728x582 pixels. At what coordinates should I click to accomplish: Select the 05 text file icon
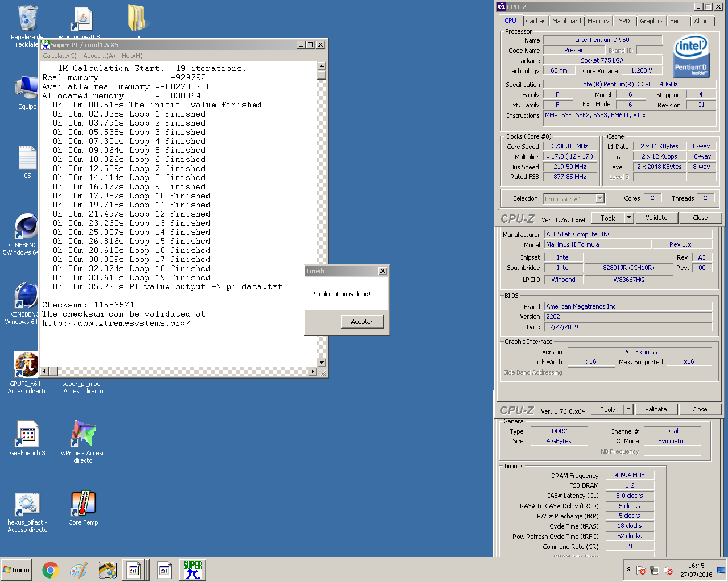coord(27,159)
